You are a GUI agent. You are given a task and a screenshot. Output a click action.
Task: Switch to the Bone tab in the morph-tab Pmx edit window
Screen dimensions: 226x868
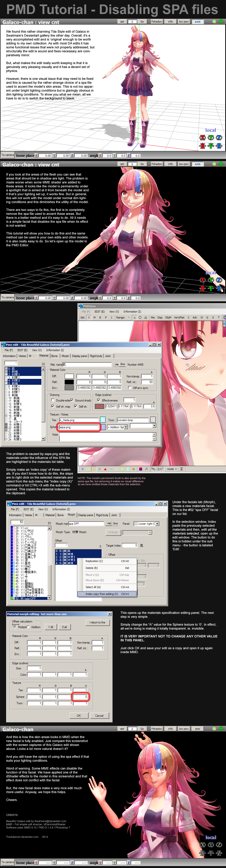point(60,515)
